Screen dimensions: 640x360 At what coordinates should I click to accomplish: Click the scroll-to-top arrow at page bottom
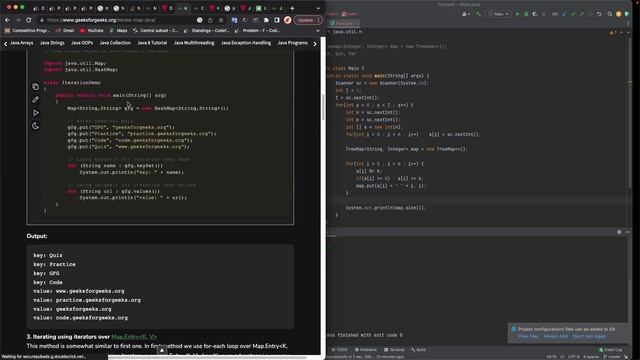coord(162,350)
